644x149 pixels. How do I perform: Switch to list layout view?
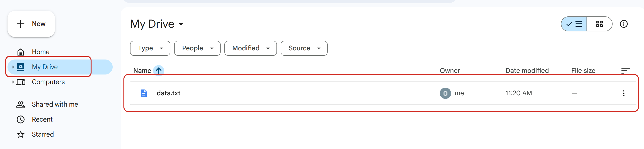(574, 24)
